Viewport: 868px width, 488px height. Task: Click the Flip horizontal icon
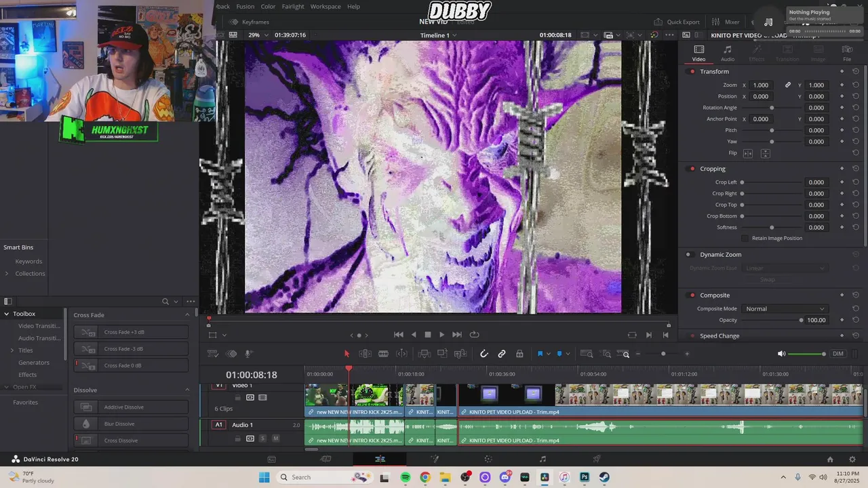click(748, 153)
